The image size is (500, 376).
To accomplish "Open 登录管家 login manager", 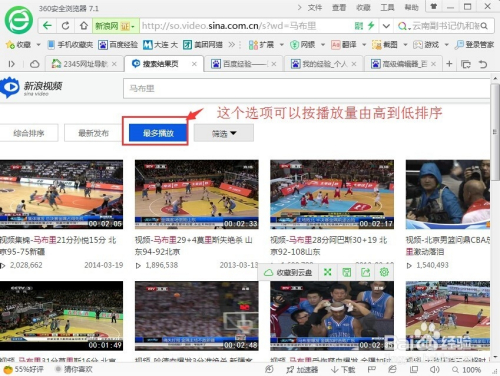I will tap(475, 45).
